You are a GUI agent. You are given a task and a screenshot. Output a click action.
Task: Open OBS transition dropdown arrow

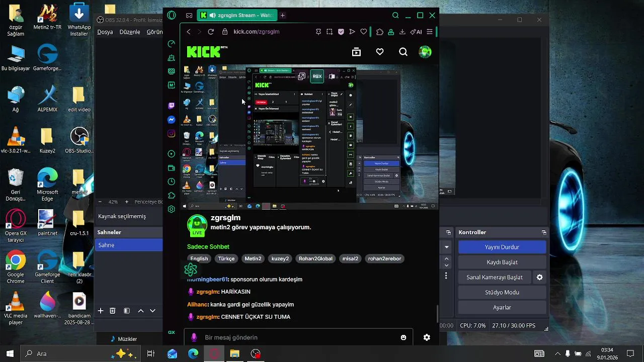pos(446,247)
